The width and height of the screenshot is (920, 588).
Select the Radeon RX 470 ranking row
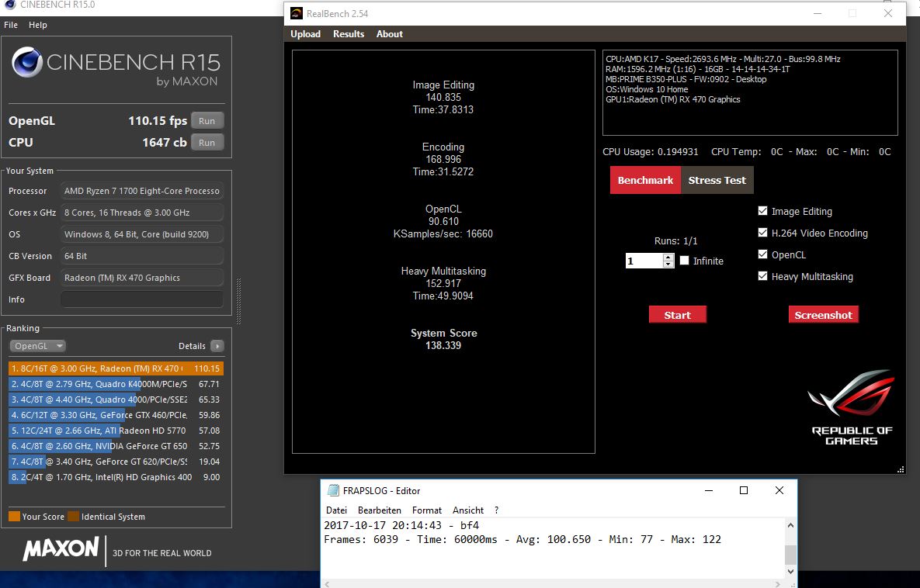(x=116, y=368)
